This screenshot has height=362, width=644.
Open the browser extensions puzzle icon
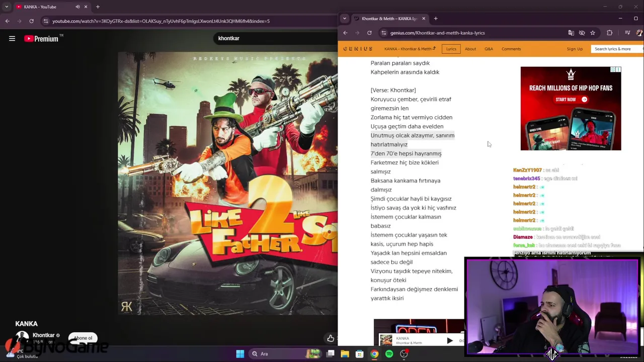[610, 33]
